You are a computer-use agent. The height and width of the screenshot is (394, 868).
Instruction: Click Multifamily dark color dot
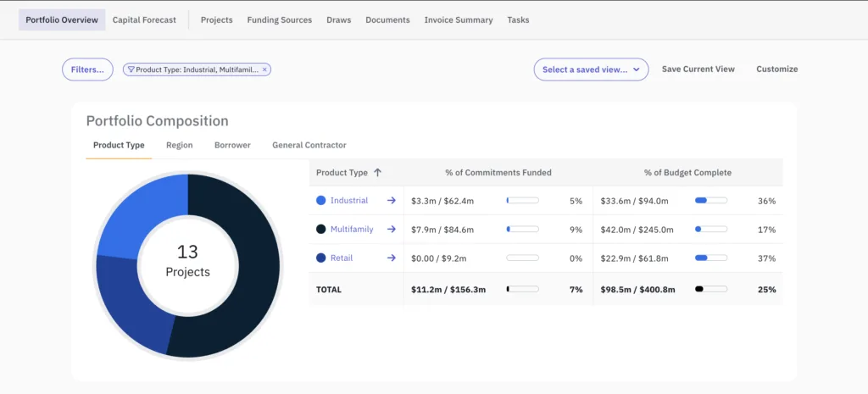pyautogui.click(x=320, y=229)
